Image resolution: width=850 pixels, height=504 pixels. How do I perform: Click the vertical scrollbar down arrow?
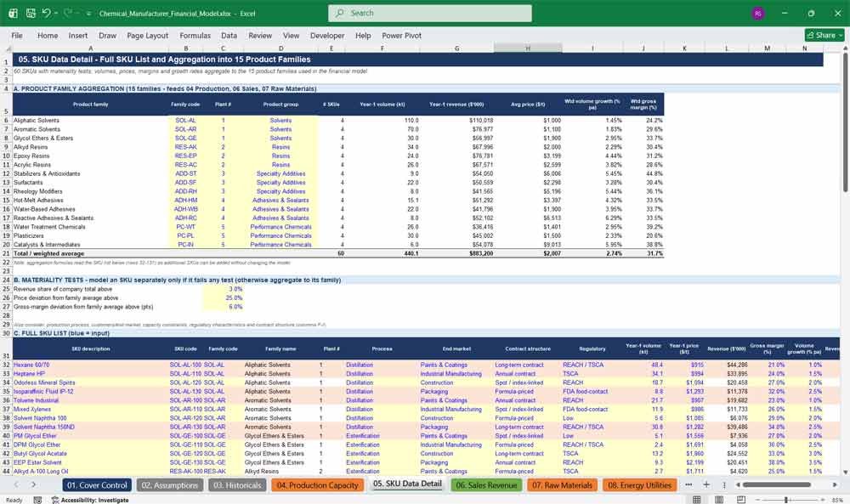point(845,472)
